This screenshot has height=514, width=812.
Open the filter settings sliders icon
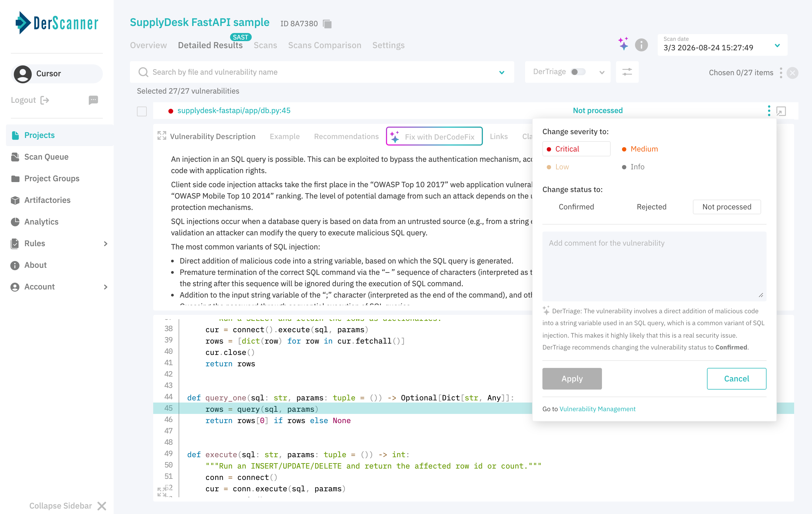627,72
